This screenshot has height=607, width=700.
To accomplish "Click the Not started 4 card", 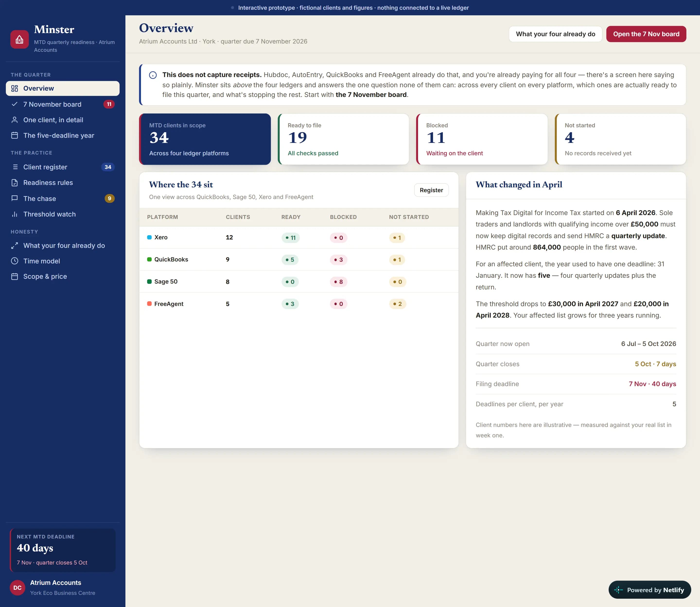I will pos(620,139).
